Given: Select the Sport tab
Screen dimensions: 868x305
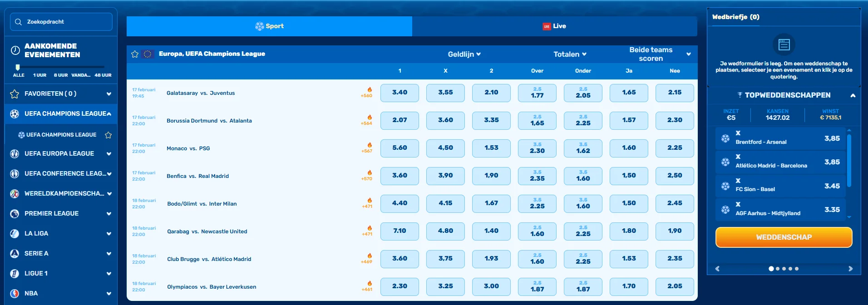Looking at the screenshot, I should coord(269,26).
